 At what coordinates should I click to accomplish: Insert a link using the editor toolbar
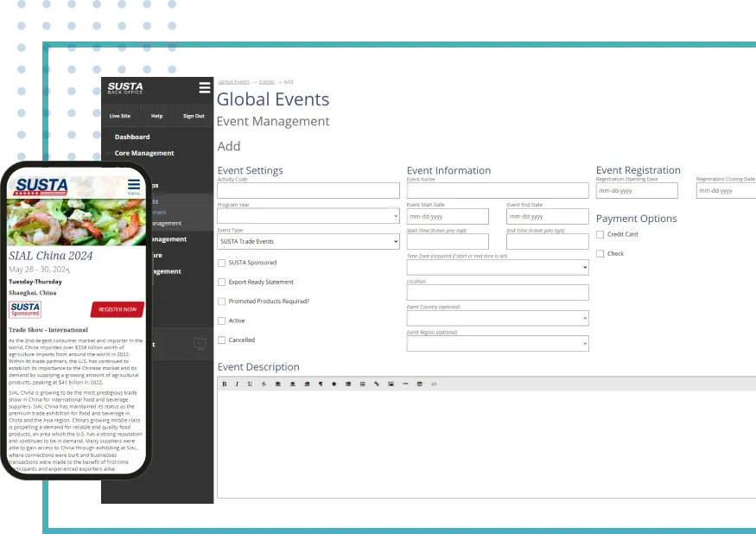[377, 384]
